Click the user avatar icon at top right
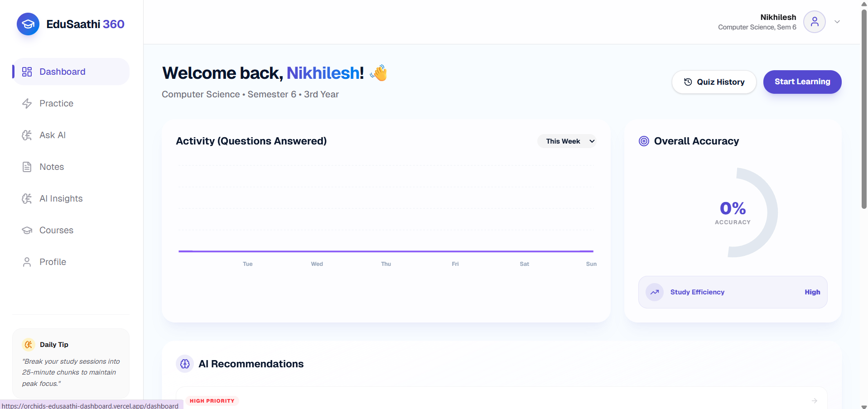Screen dimensions: 868x409 tap(815, 22)
